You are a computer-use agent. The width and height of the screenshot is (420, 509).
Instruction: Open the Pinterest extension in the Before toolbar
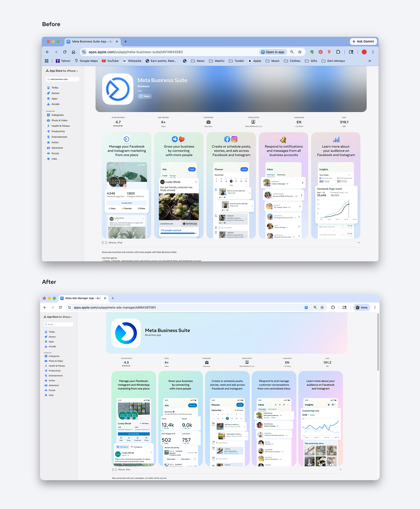point(321,52)
